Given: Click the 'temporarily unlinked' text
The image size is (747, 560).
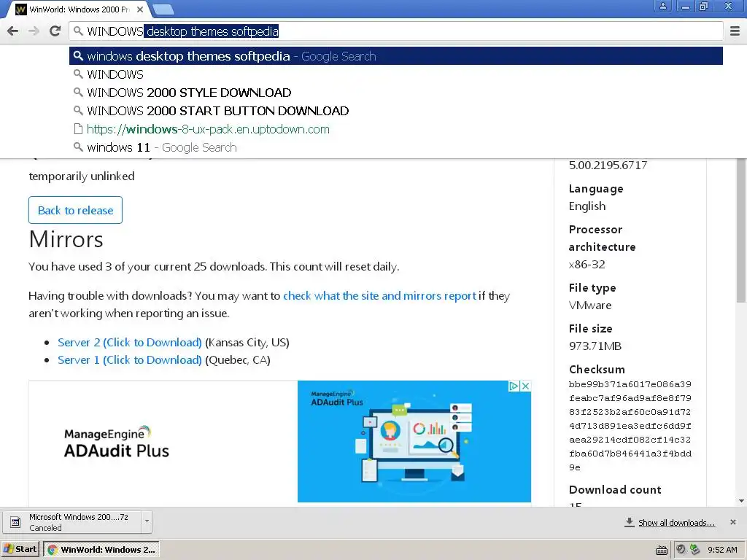Looking at the screenshot, I should [x=82, y=176].
